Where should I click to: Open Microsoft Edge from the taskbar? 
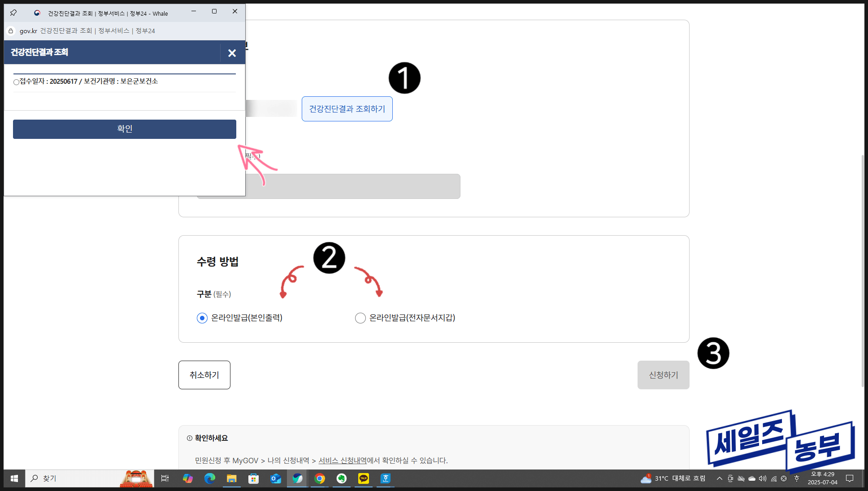209,478
